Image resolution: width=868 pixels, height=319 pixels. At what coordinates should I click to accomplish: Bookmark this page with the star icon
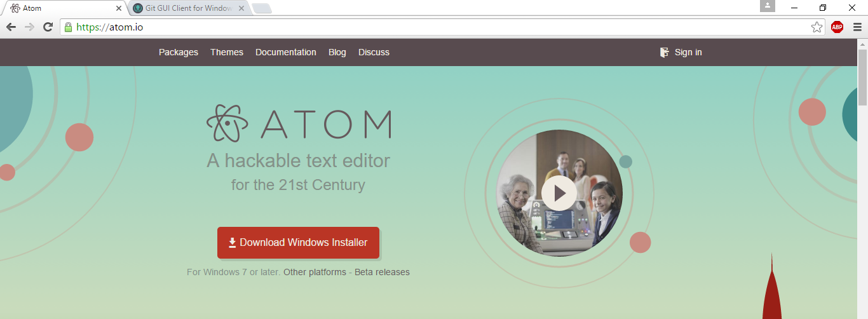(x=817, y=27)
